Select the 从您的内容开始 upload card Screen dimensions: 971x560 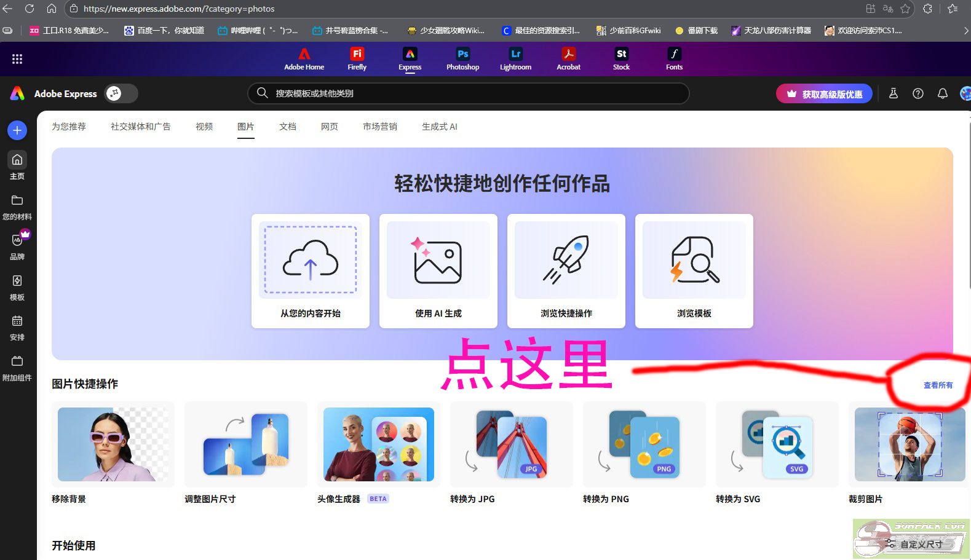311,270
